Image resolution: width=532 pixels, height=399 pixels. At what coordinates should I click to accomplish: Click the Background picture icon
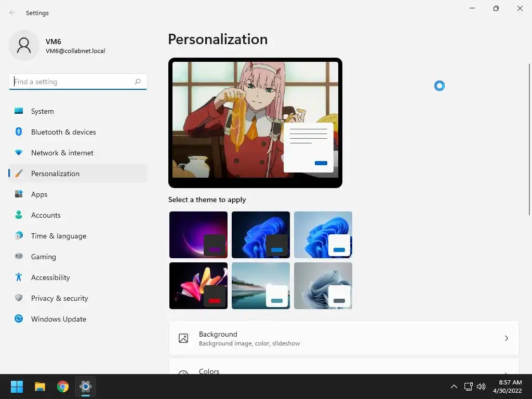click(x=183, y=338)
